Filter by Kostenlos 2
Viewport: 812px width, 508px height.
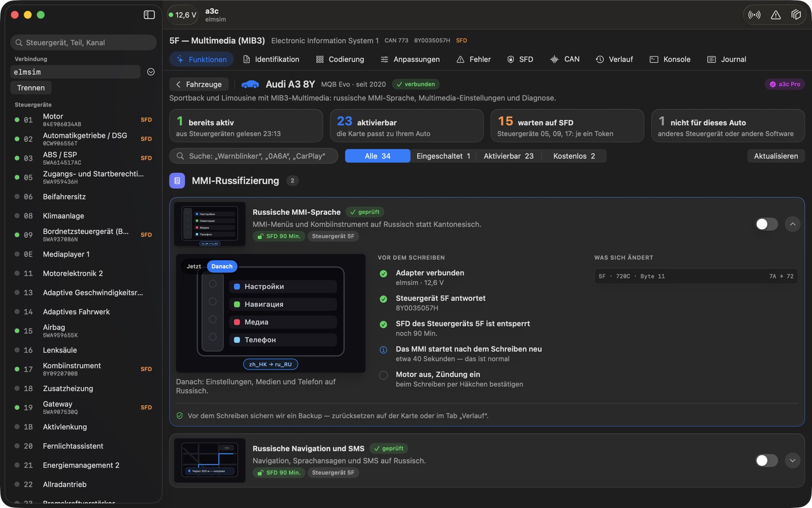tap(574, 156)
